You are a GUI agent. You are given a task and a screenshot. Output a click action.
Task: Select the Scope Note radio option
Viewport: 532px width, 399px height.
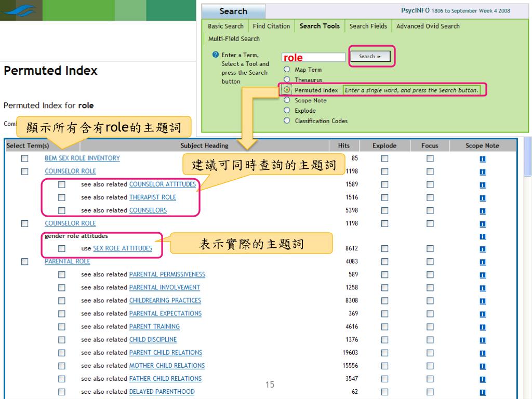pyautogui.click(x=287, y=100)
